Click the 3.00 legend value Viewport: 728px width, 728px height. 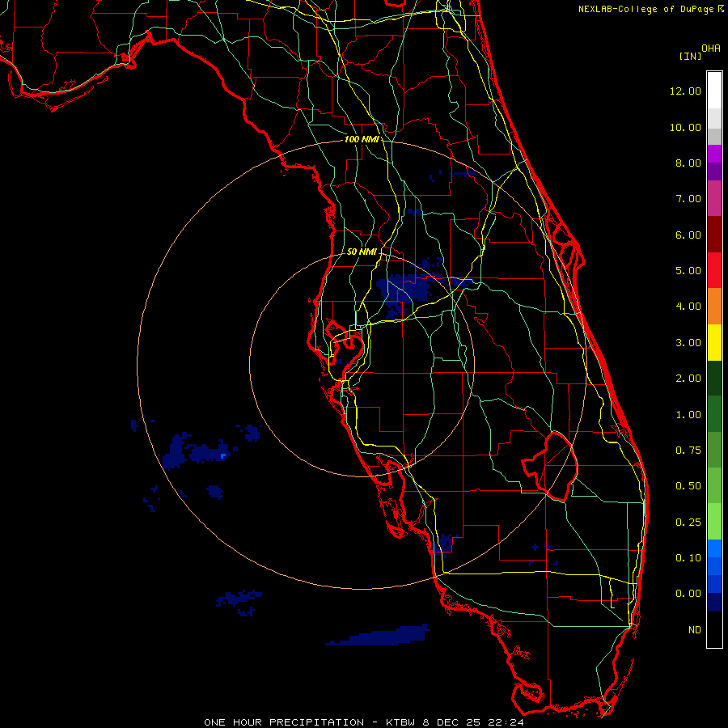tap(688, 343)
